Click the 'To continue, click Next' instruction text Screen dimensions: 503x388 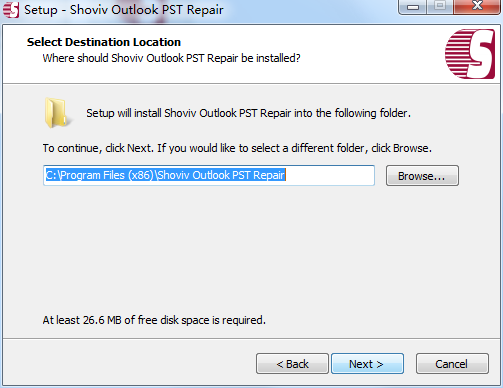[237, 148]
